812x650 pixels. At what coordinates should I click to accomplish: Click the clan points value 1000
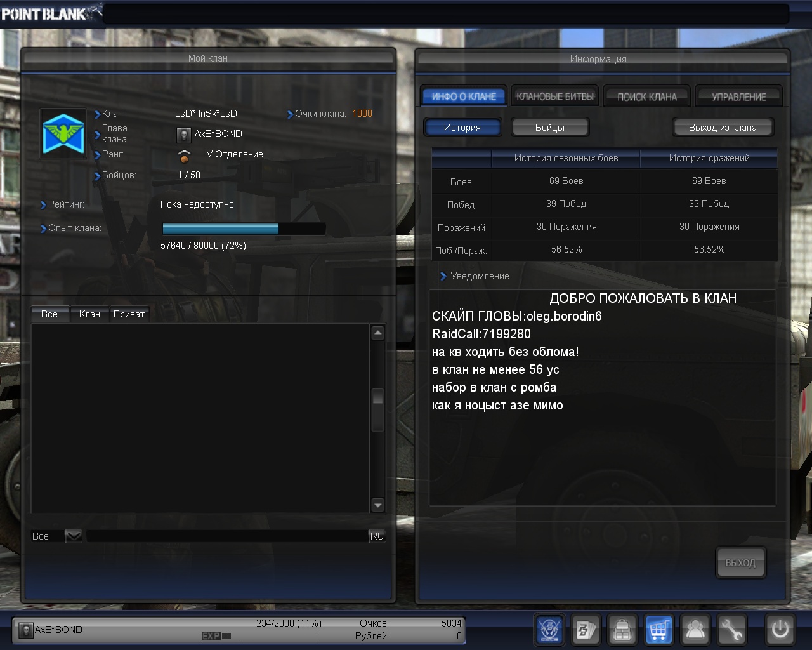click(x=362, y=114)
